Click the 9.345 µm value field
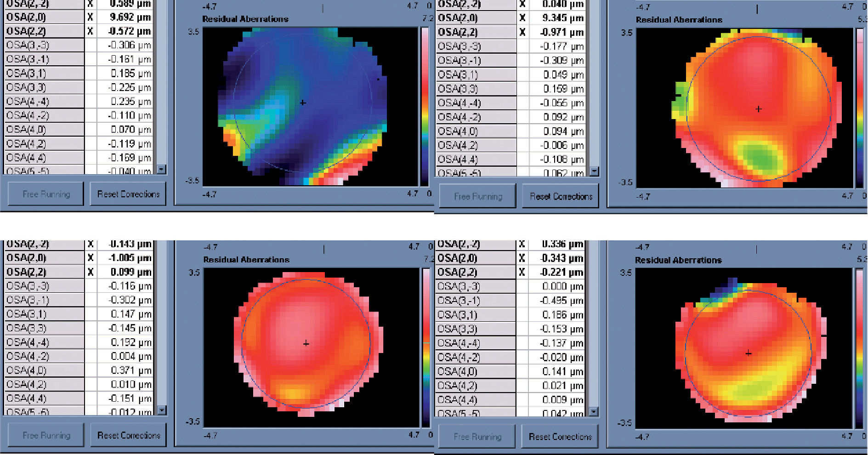The width and height of the screenshot is (868, 455). point(557,18)
